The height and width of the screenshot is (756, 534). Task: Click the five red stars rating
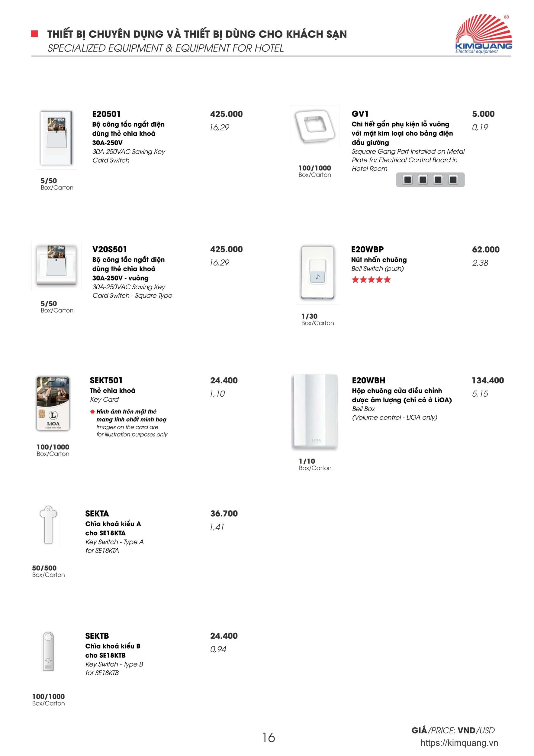(371, 280)
